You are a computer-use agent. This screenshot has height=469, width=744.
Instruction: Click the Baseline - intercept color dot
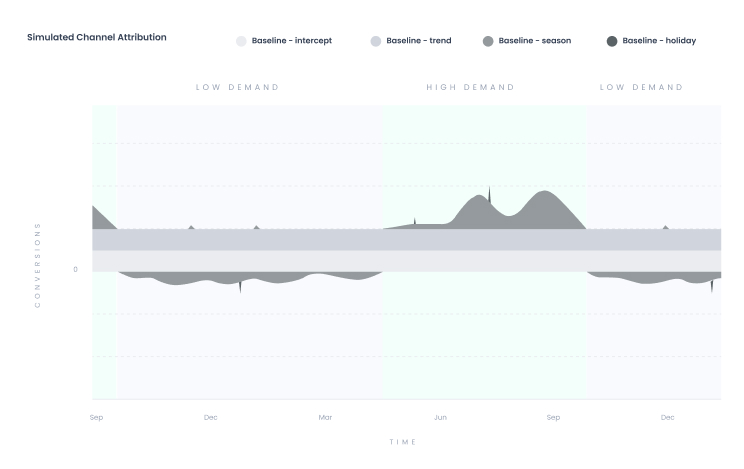(x=241, y=41)
